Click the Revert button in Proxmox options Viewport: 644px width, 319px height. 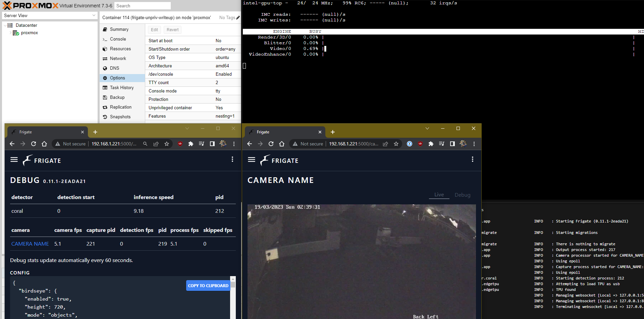(x=173, y=30)
